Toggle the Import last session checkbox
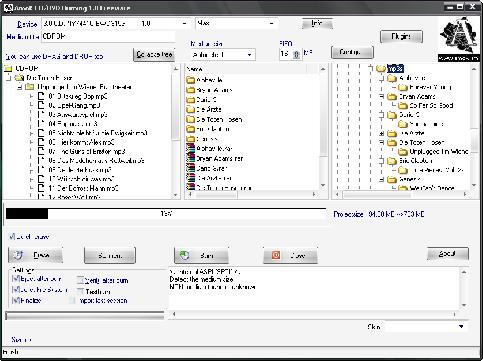 [x=72, y=301]
